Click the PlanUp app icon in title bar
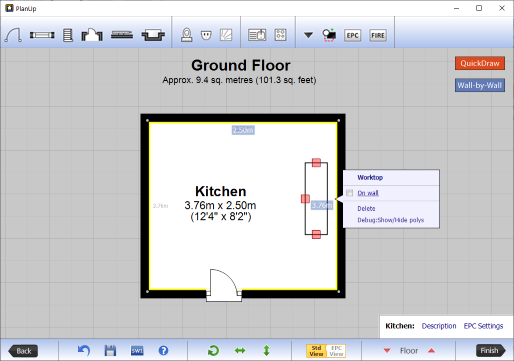 click(9, 8)
